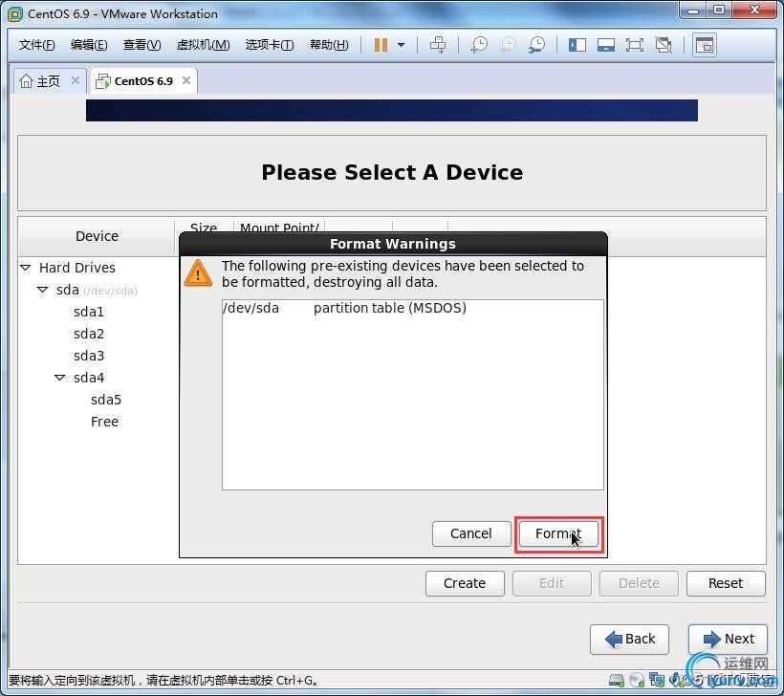Image resolution: width=784 pixels, height=696 pixels.
Task: Open the console view toolbar icon
Action: tap(705, 45)
